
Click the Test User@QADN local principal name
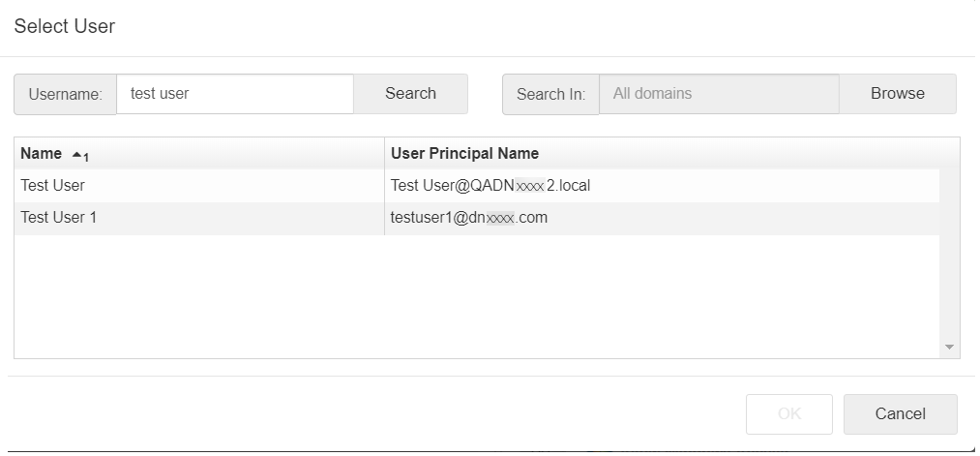click(490, 185)
